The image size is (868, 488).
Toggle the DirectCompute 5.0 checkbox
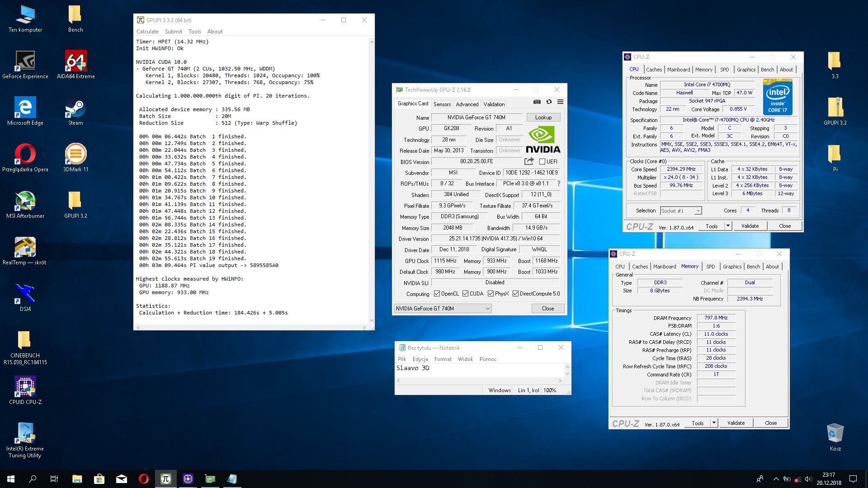coord(515,294)
